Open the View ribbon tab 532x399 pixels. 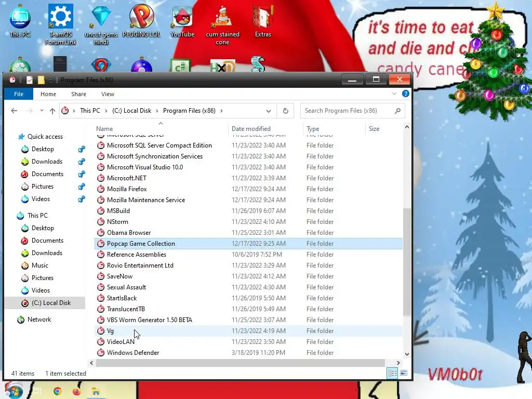coord(108,94)
